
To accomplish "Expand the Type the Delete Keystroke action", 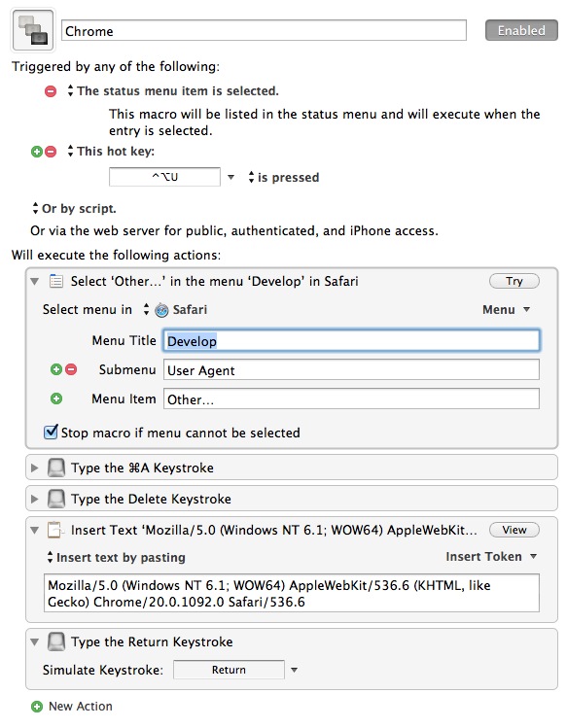I will pyautogui.click(x=34, y=500).
